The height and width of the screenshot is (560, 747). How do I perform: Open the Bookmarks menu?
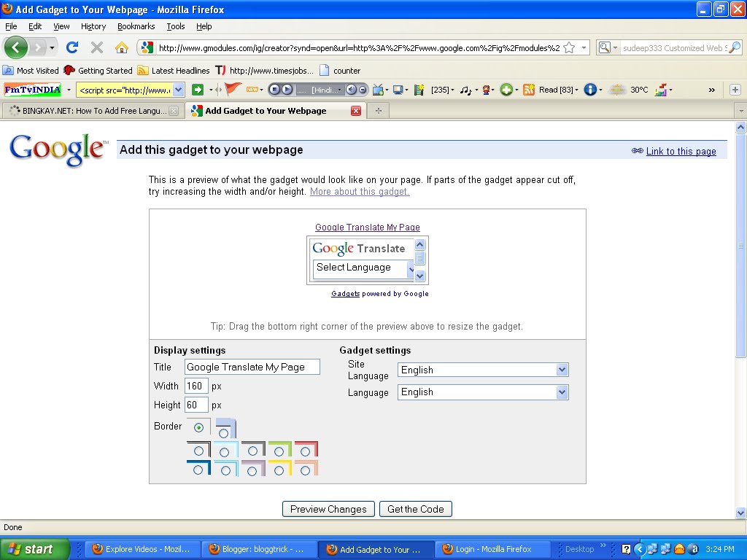(136, 26)
